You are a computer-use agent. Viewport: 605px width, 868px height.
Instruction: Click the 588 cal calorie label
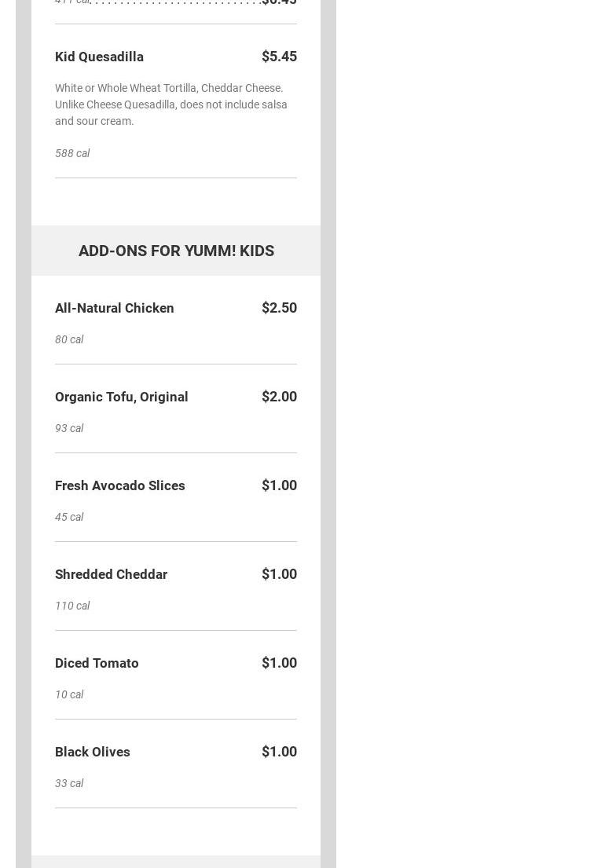pos(72,153)
